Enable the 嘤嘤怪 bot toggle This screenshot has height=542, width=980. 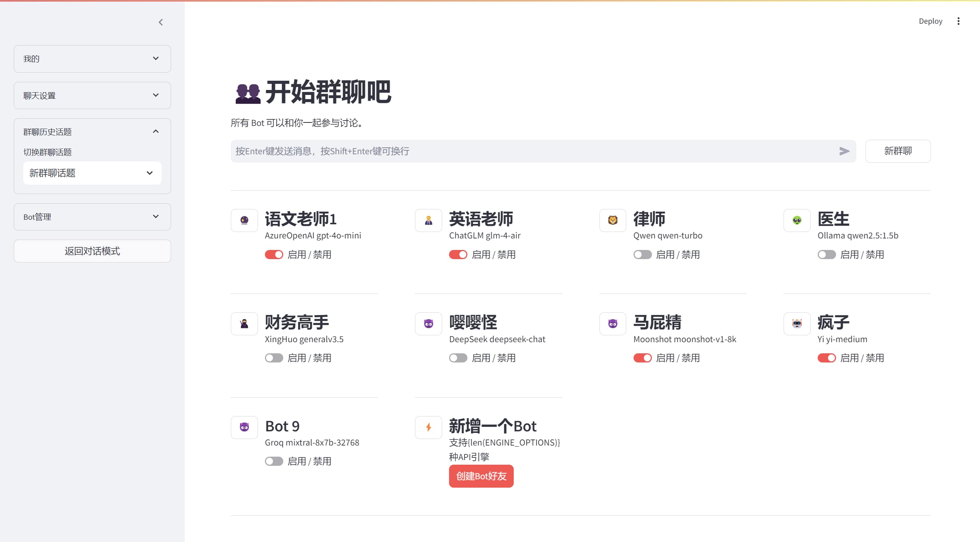click(x=458, y=358)
